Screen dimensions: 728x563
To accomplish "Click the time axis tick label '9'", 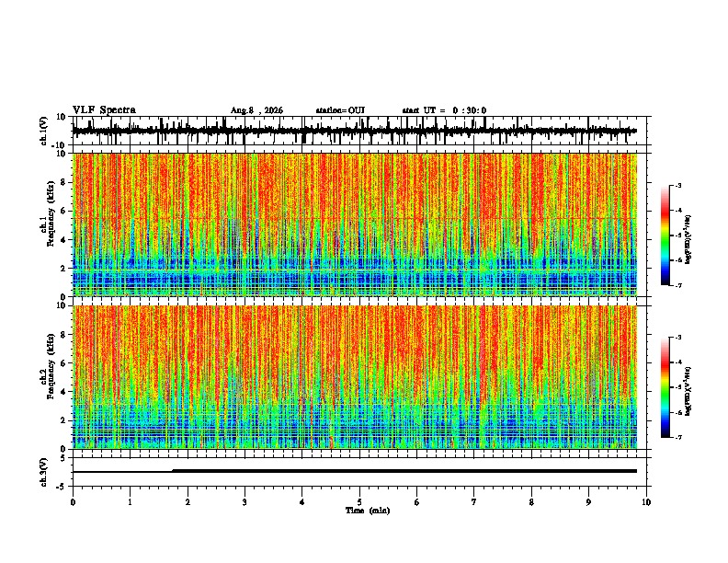I will pyautogui.click(x=588, y=502).
